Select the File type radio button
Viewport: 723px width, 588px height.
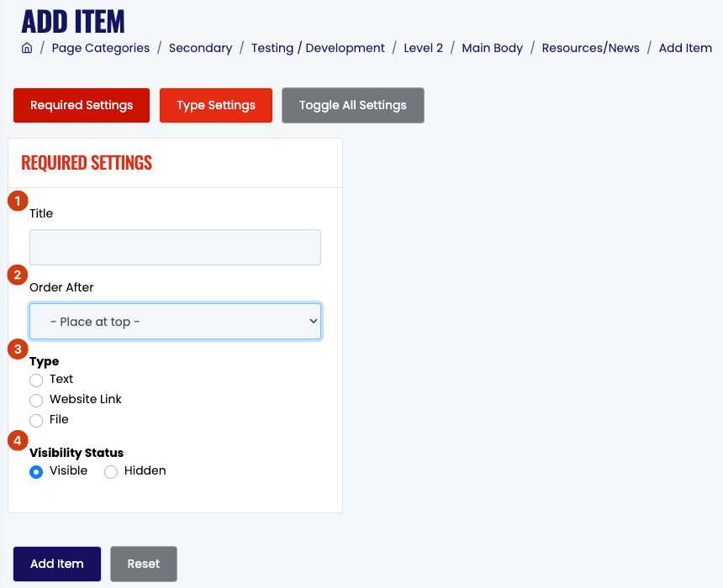[x=36, y=420]
